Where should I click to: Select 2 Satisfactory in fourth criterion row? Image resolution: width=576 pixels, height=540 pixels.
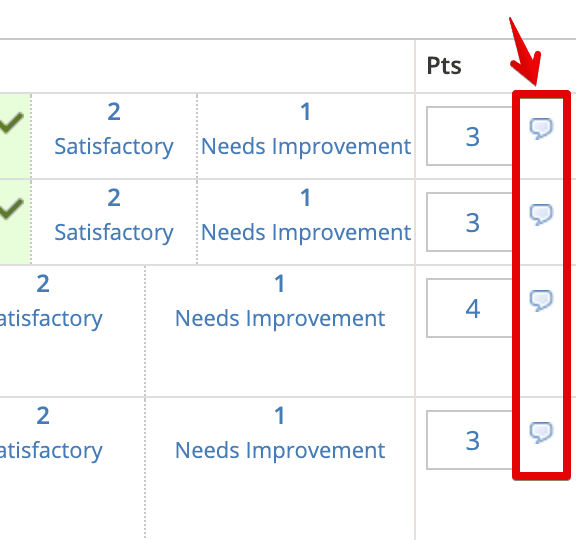(51, 433)
